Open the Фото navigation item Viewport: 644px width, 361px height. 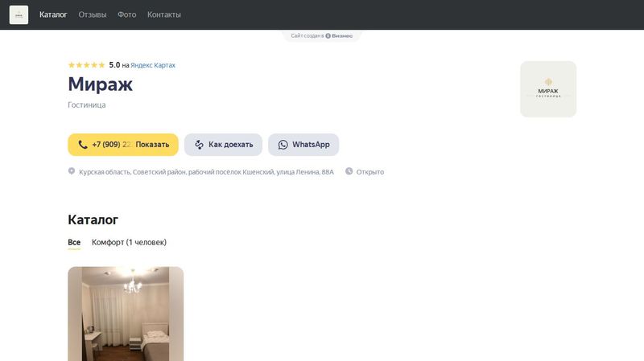click(x=126, y=14)
